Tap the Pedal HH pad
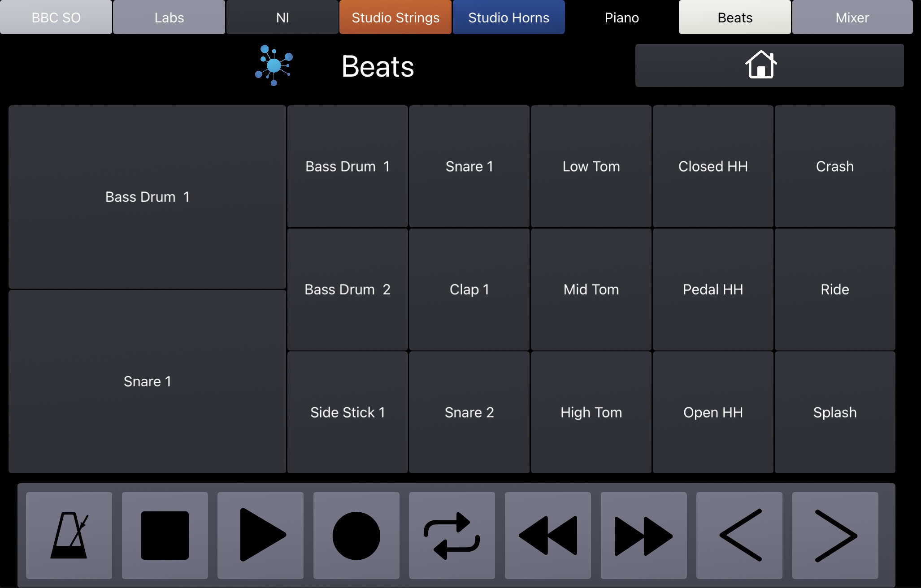This screenshot has height=588, width=921. (x=713, y=290)
